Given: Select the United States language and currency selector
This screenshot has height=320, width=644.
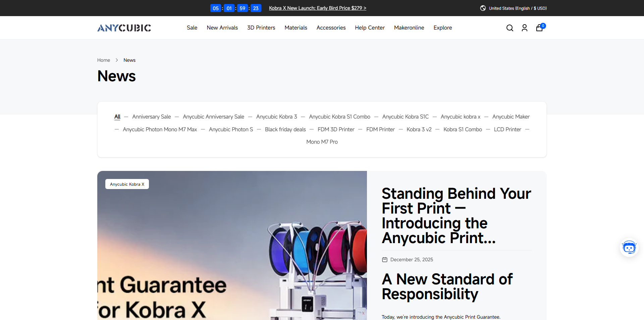Looking at the screenshot, I should point(518,8).
